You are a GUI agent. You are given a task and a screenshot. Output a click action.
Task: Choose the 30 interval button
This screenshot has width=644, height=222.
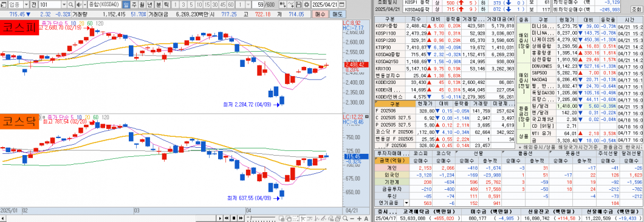pyautogui.click(x=215, y=4)
